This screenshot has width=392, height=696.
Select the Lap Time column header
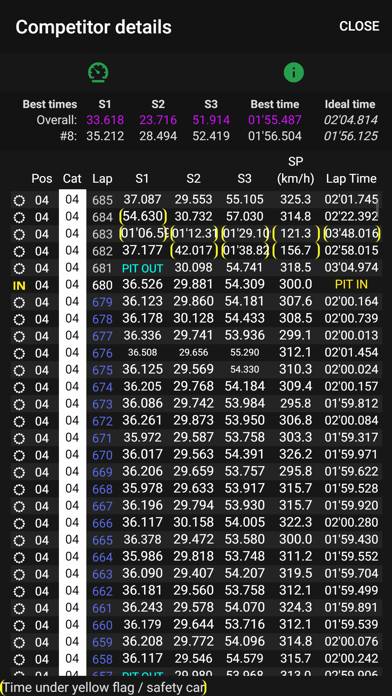(x=351, y=179)
